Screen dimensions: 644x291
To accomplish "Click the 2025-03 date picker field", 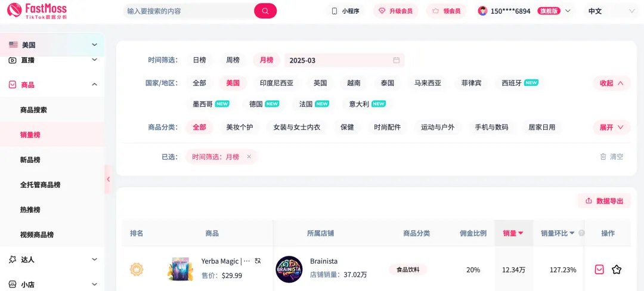I will (345, 60).
